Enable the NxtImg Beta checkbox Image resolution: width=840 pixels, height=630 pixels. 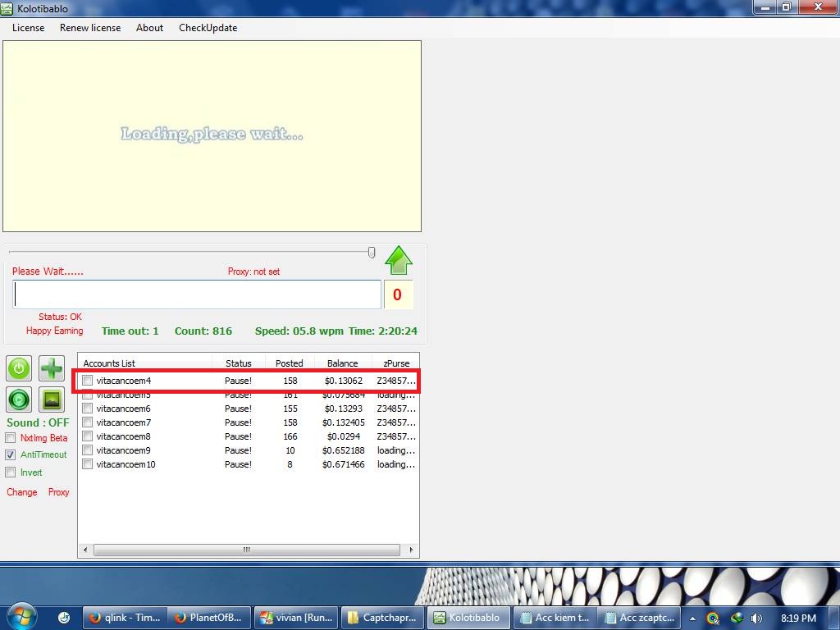10,438
